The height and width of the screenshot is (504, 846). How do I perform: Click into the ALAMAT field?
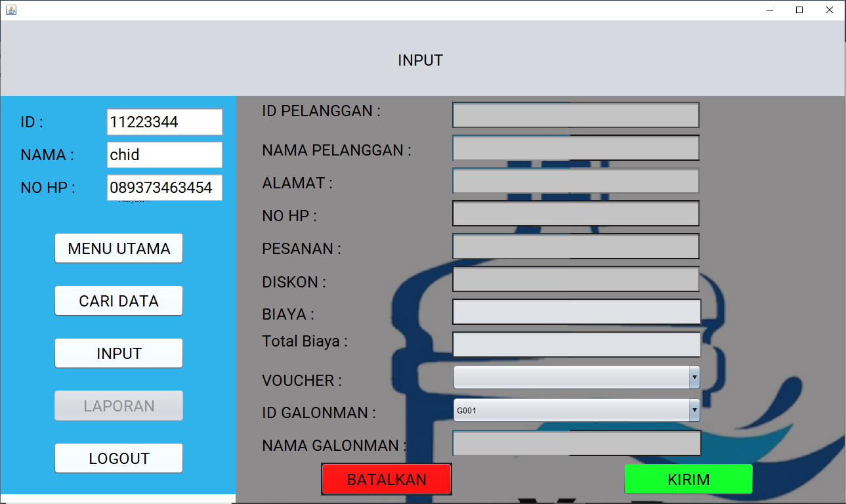click(x=576, y=180)
